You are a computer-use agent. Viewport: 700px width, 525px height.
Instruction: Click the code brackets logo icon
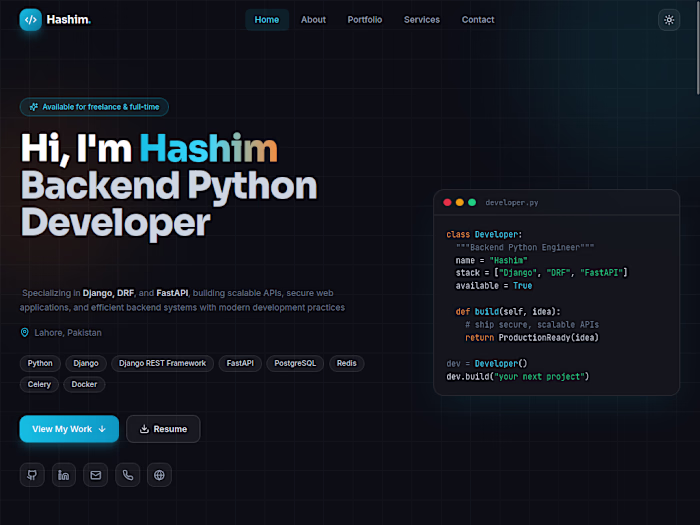point(30,20)
